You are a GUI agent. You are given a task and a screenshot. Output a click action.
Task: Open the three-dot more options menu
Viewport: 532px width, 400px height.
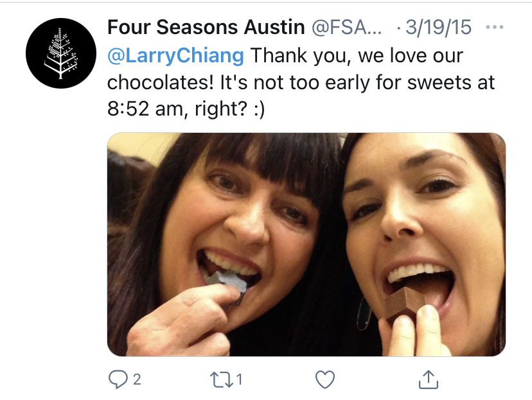click(495, 28)
